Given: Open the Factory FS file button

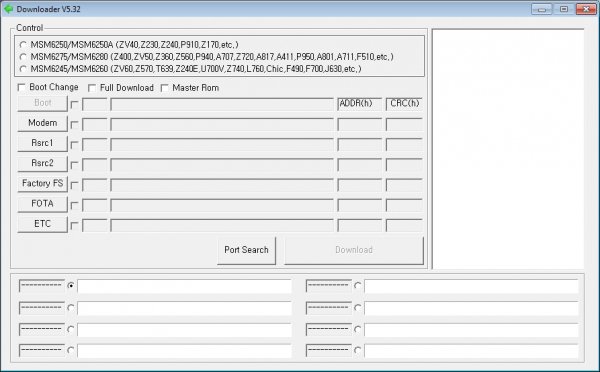Looking at the screenshot, I should pos(42,184).
